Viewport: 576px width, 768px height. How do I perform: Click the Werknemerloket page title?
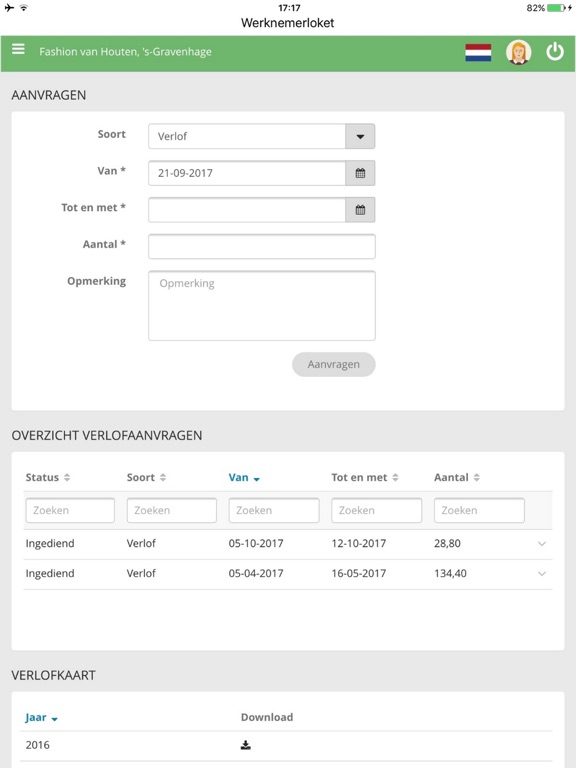point(288,23)
